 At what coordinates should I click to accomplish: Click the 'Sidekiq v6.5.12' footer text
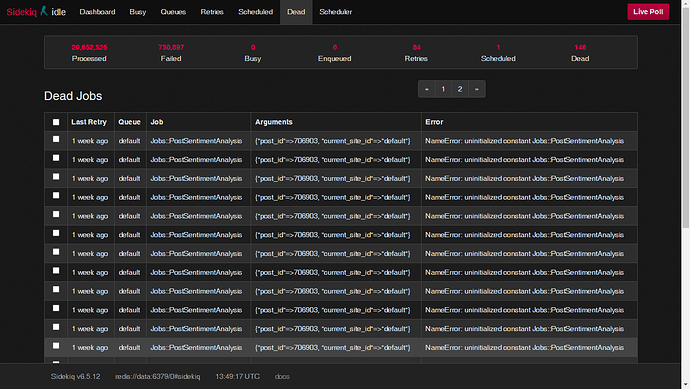75,377
